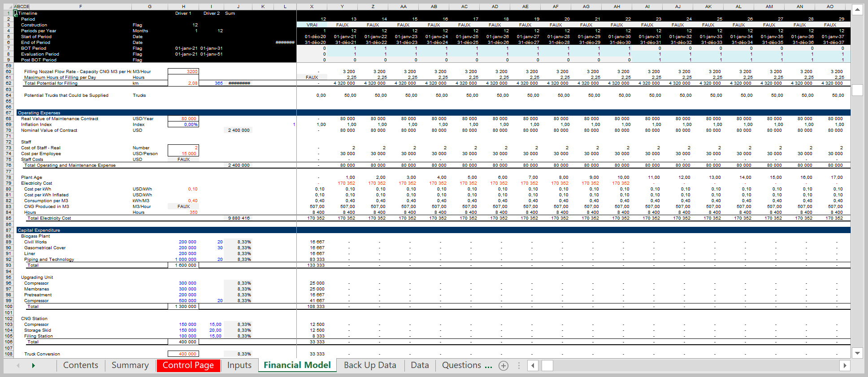Click 'Maximum Hours of Filling per Day'
868x377 pixels.
coord(60,78)
